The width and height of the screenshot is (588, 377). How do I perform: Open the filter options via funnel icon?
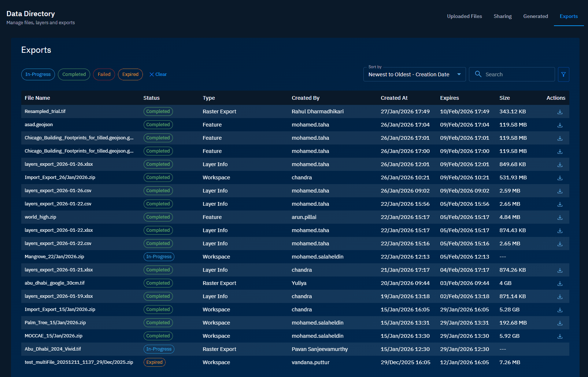pyautogui.click(x=563, y=74)
